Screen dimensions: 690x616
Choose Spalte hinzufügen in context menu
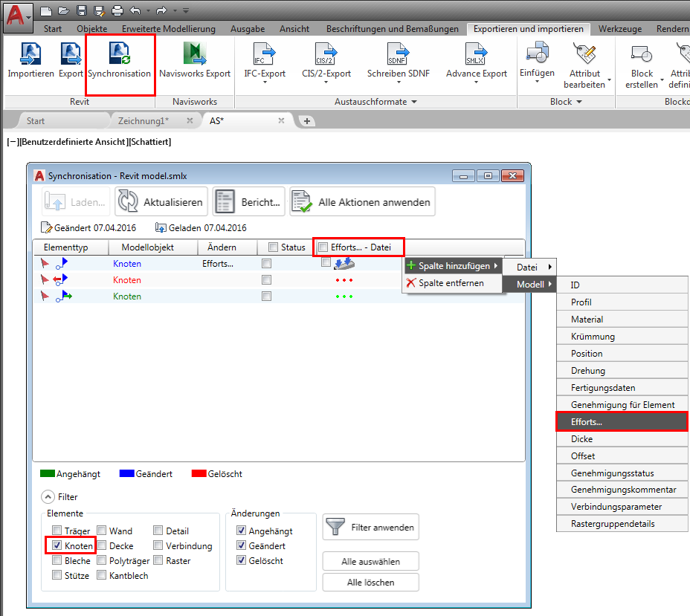pos(453,265)
